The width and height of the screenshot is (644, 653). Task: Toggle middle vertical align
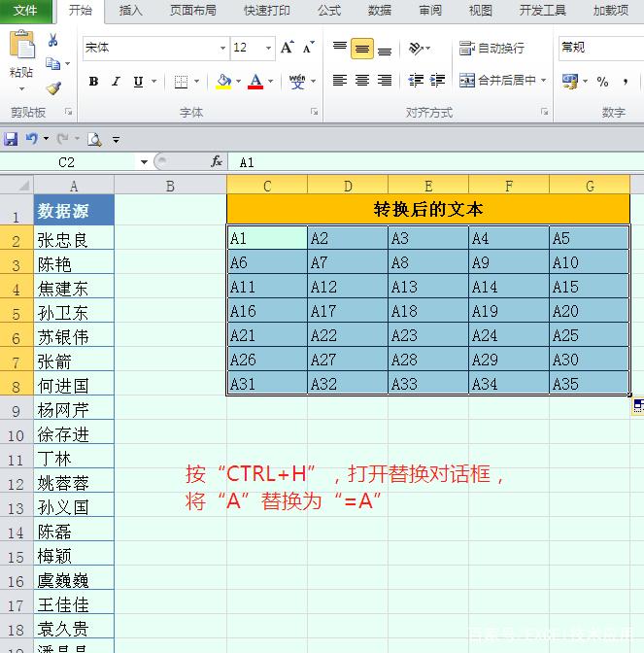(x=362, y=49)
